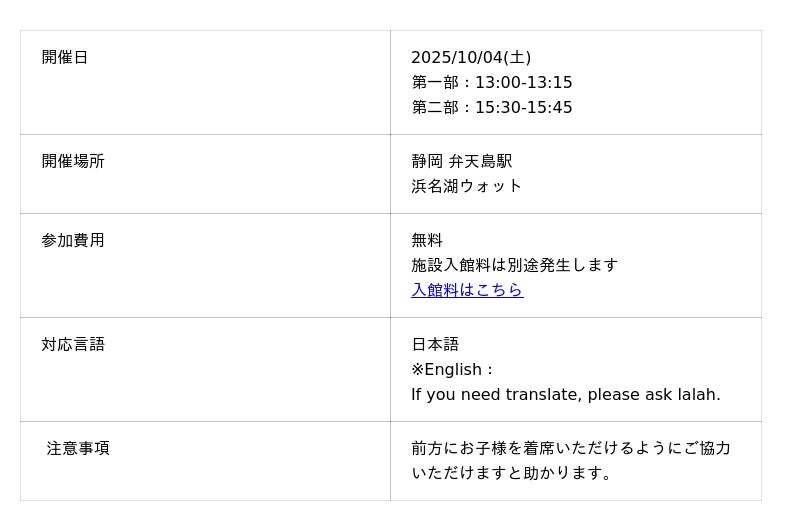Screen dimensions: 800x531
Task: Click the 静岡 prefecture text
Action: [x=426, y=162]
